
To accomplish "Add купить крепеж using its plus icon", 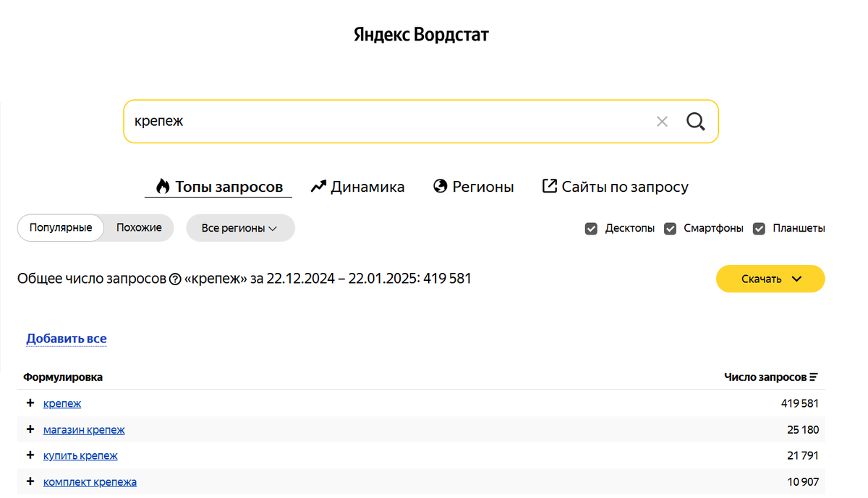I will pyautogui.click(x=30, y=455).
